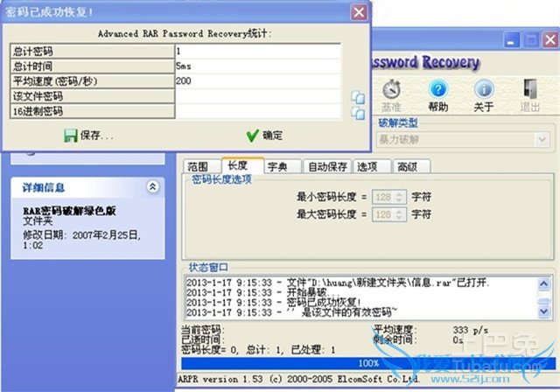Minimize the Password Recovery main window

[511, 39]
